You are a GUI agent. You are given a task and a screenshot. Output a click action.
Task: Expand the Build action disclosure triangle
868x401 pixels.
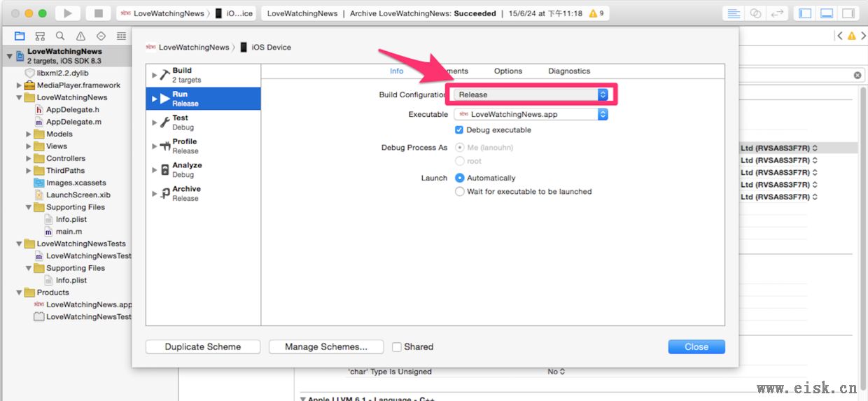tap(154, 75)
